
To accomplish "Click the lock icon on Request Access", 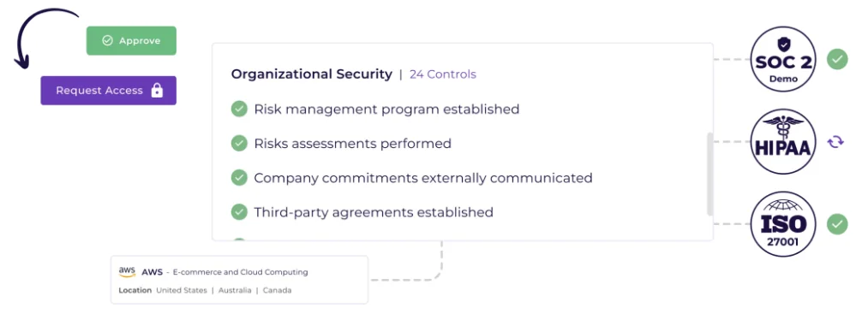I will pyautogui.click(x=157, y=90).
